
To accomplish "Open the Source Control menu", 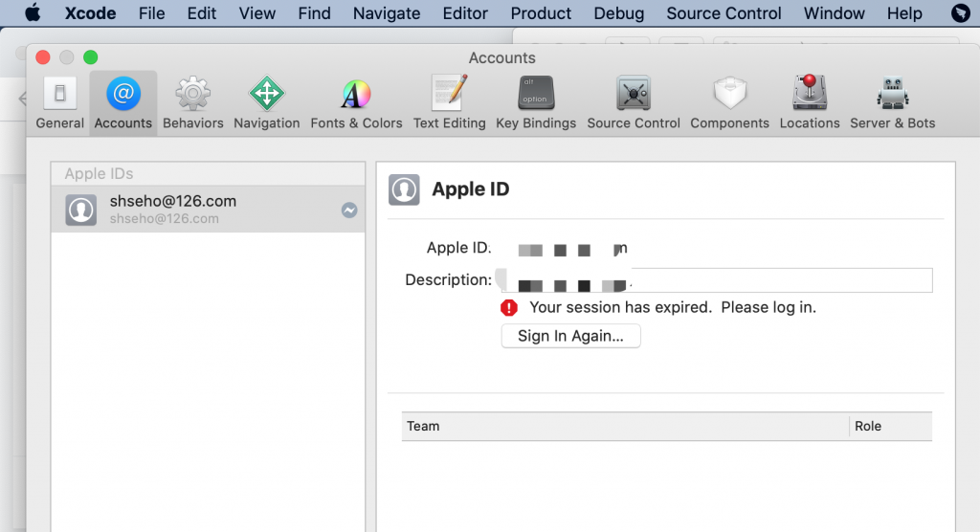I will click(724, 13).
